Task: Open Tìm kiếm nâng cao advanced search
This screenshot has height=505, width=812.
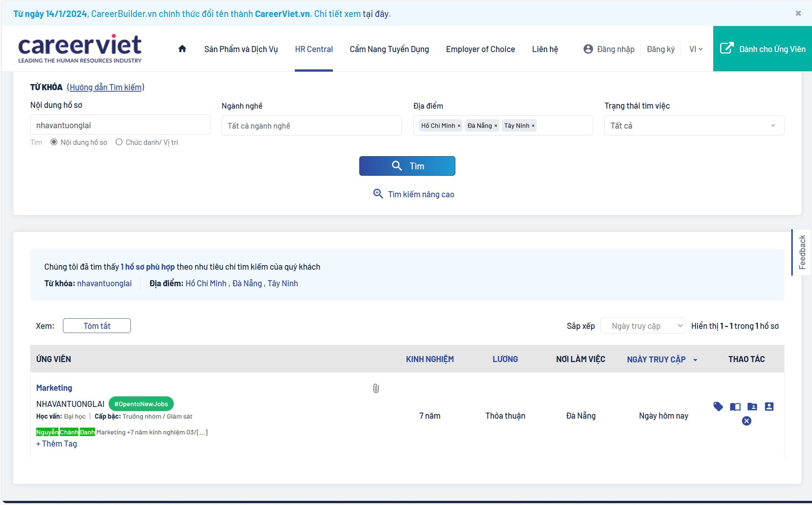Action: 414,194
